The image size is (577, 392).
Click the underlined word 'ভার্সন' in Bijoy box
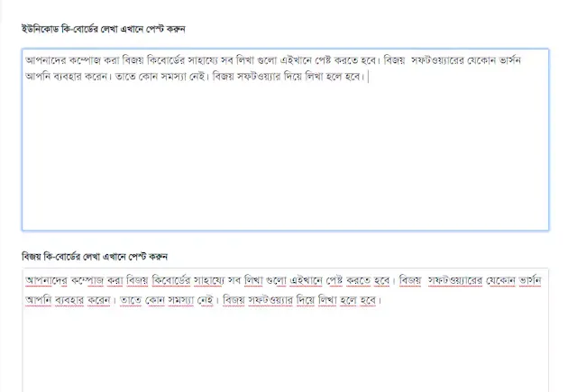click(530, 280)
